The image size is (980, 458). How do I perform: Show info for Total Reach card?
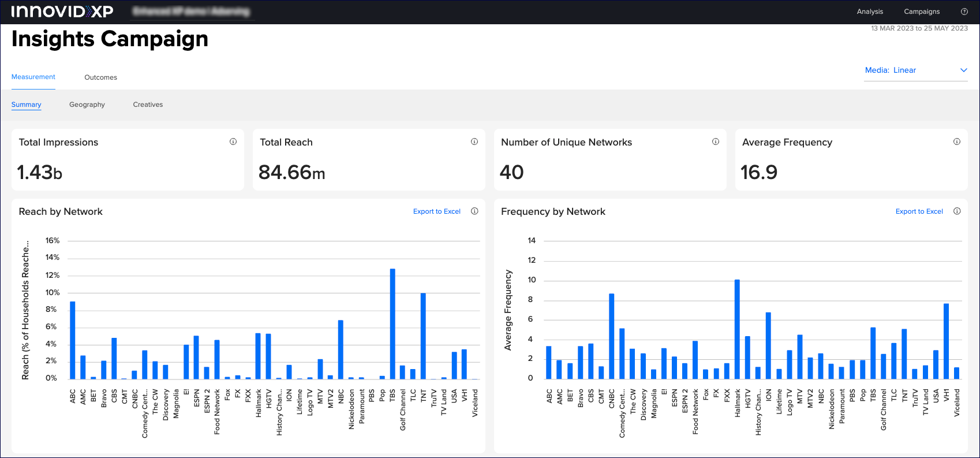point(474,142)
